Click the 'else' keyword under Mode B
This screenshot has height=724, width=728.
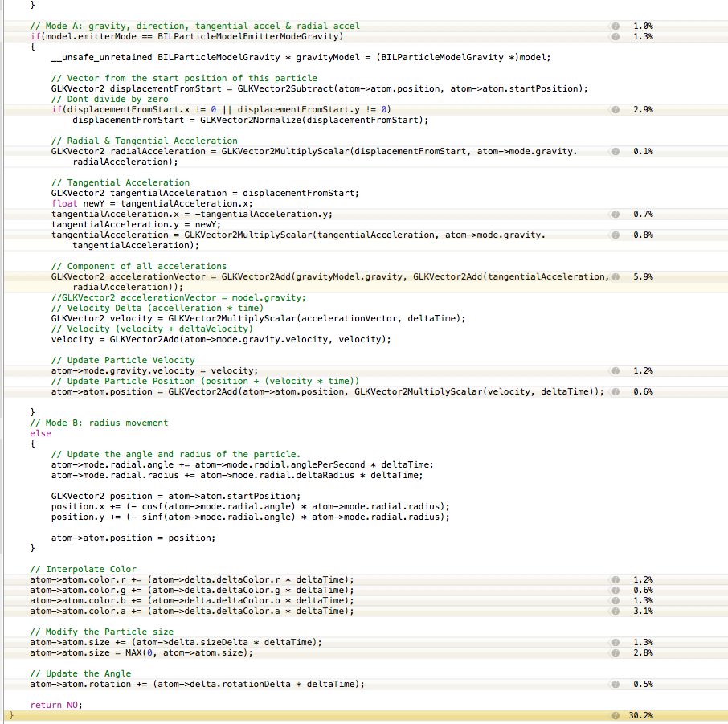(40, 433)
